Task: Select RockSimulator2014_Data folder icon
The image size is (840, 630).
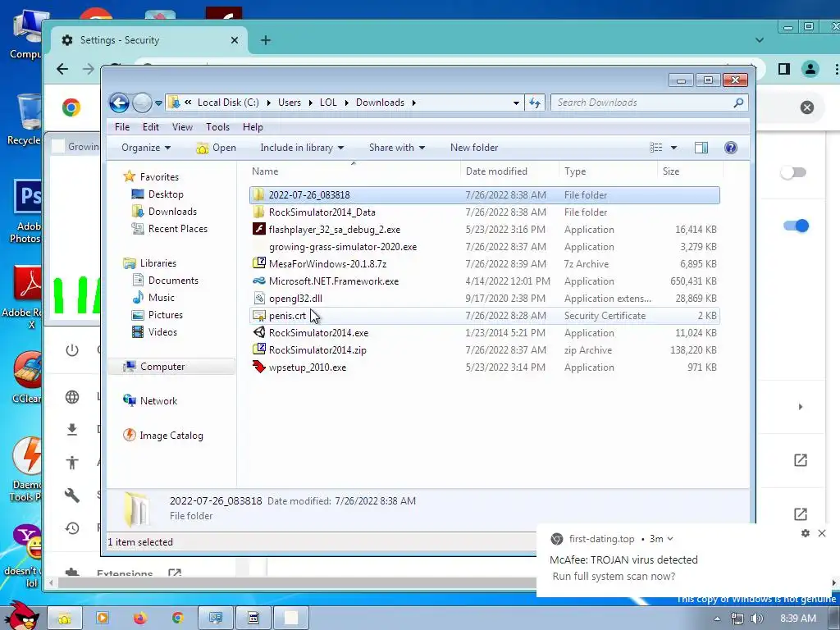Action: click(x=259, y=212)
